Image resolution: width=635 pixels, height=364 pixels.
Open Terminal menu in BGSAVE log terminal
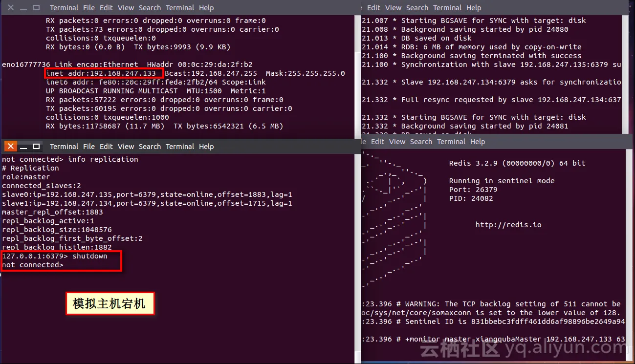tap(447, 8)
